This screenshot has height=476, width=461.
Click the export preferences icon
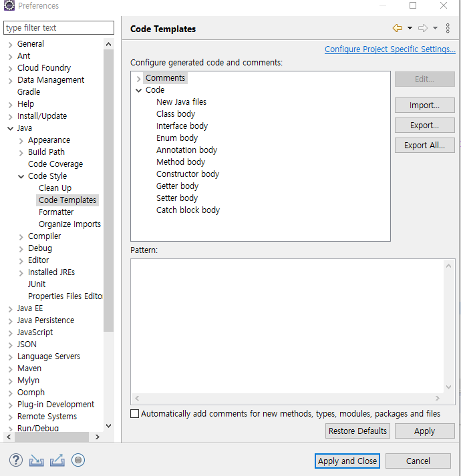[x=57, y=460]
